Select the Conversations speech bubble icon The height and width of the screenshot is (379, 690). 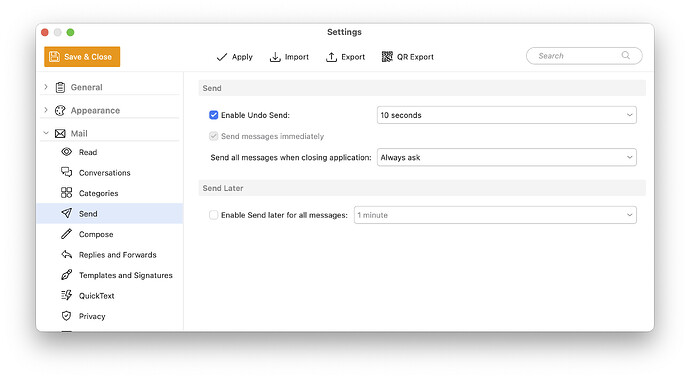point(66,172)
